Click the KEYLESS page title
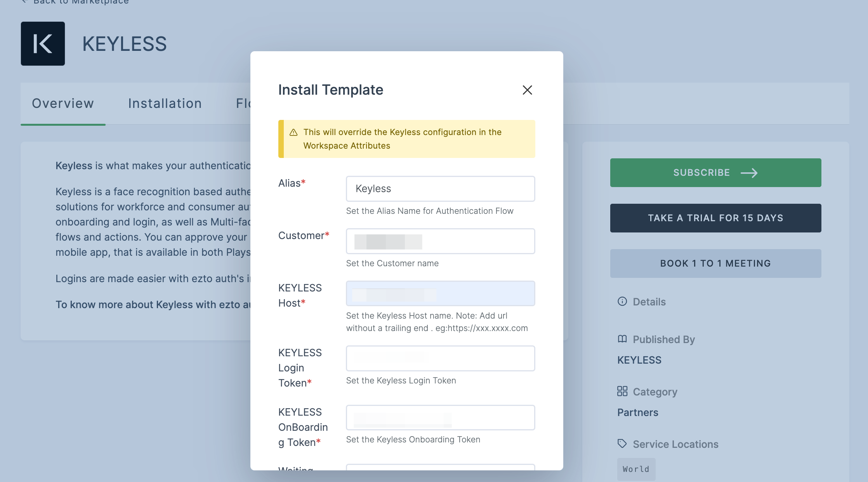This screenshot has width=868, height=482. (125, 44)
